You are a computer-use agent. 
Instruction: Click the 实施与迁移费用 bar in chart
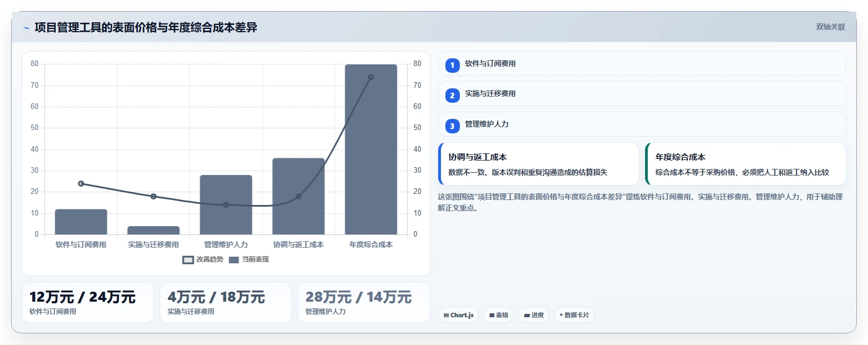(153, 230)
